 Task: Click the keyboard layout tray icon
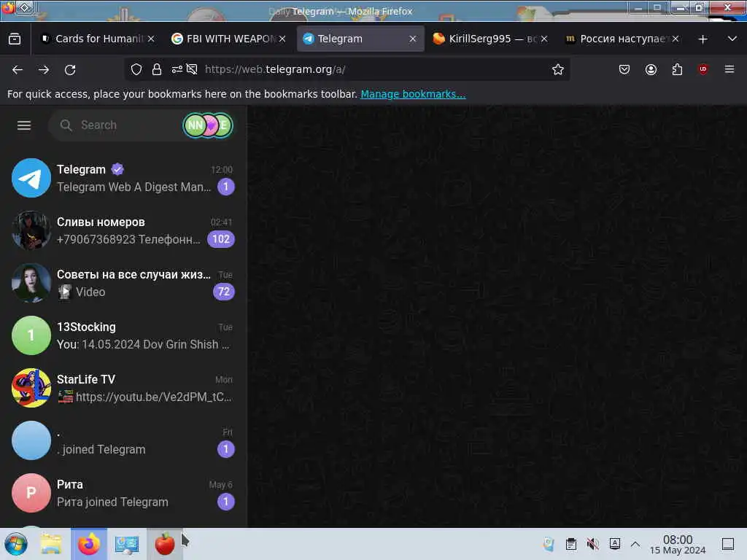(614, 543)
